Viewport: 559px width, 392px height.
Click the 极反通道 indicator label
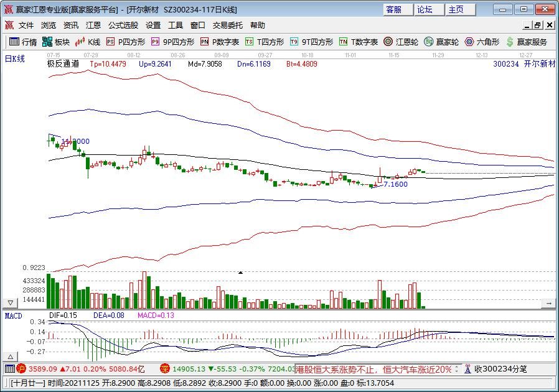pos(63,64)
